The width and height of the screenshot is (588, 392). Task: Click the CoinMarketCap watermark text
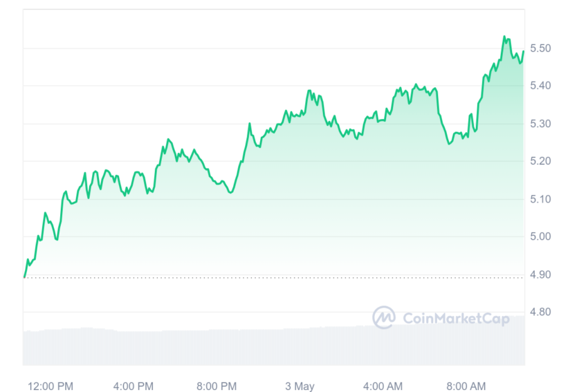tap(456, 319)
